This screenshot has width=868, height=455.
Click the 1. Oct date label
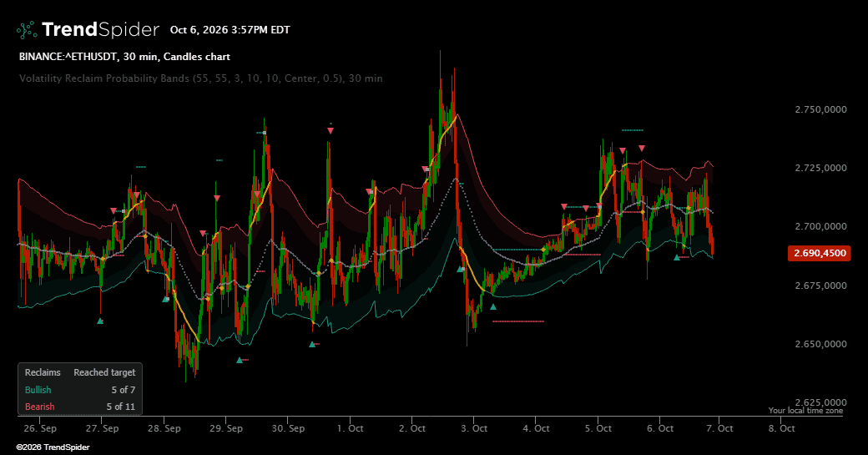350,428
